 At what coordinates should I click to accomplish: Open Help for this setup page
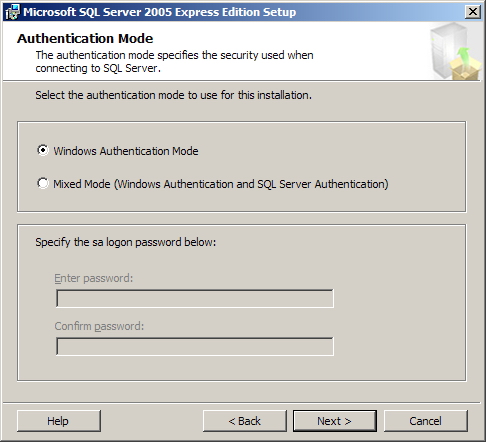pos(59,421)
